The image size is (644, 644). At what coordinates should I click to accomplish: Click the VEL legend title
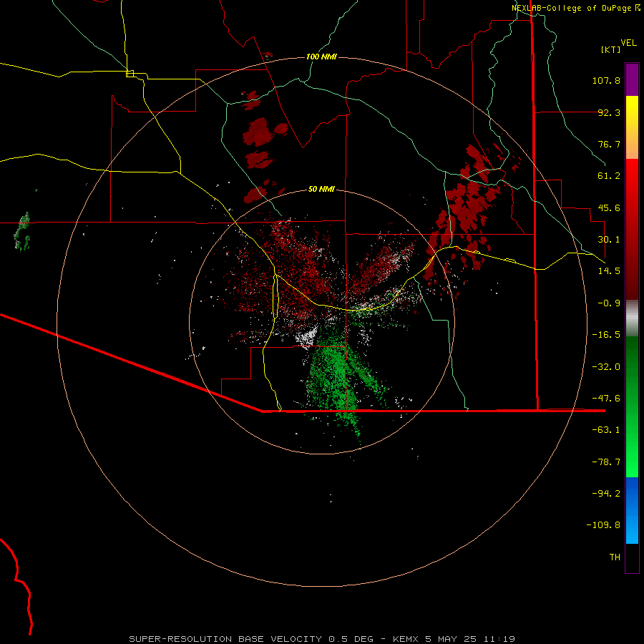628,43
